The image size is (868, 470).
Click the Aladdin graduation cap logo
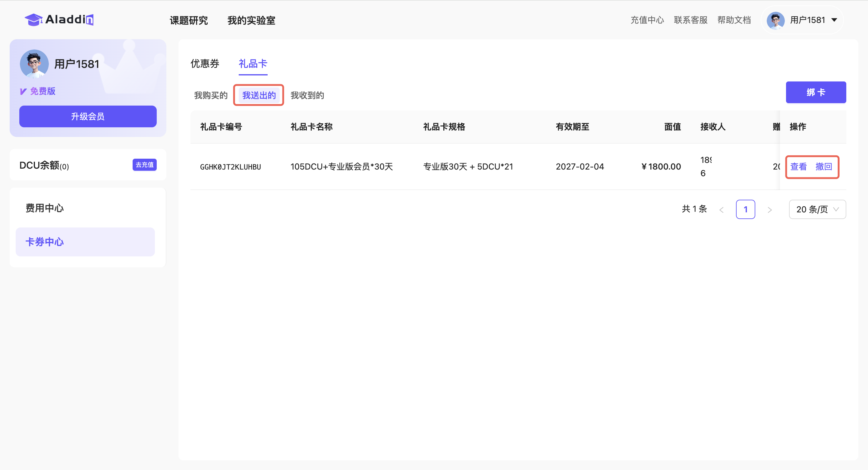pos(33,20)
